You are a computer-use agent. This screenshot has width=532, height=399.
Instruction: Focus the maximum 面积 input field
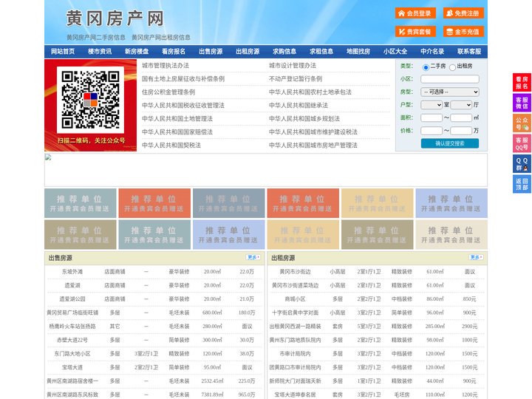click(461, 117)
